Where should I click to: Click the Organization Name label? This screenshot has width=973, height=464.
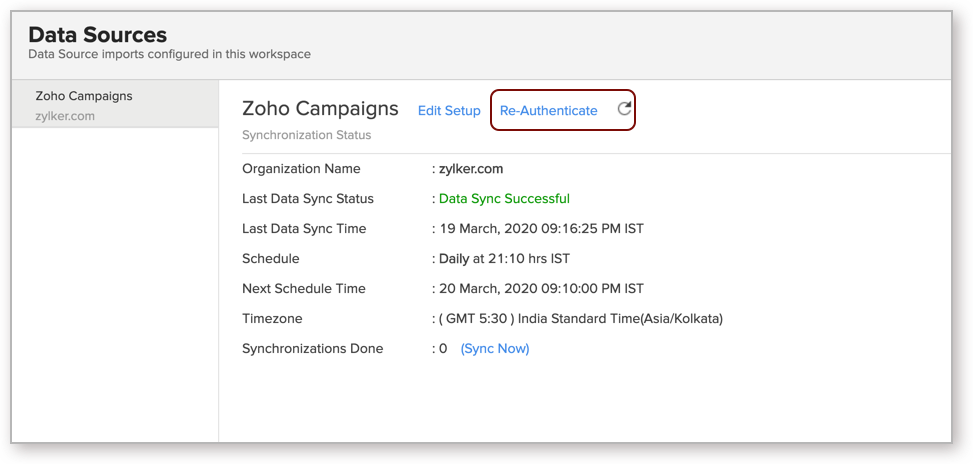coord(301,169)
